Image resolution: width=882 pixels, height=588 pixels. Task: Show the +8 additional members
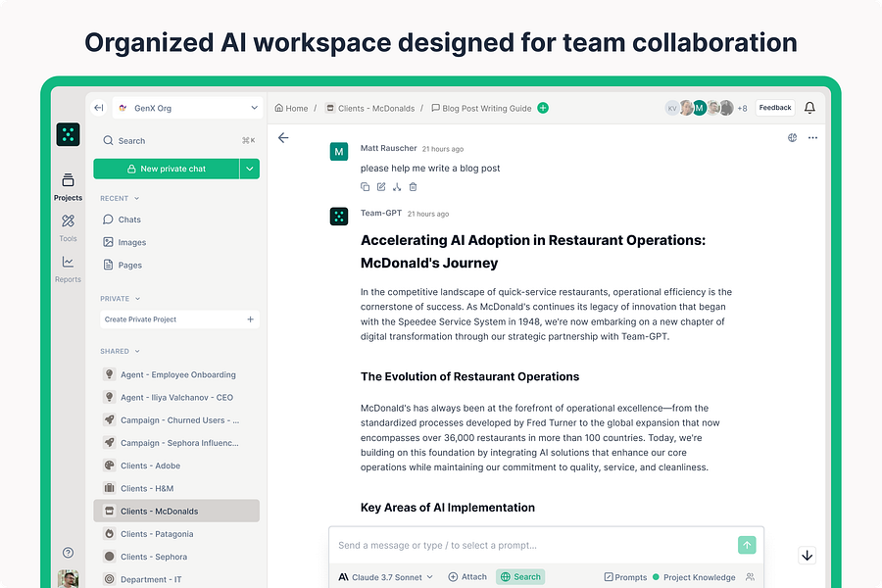point(743,108)
